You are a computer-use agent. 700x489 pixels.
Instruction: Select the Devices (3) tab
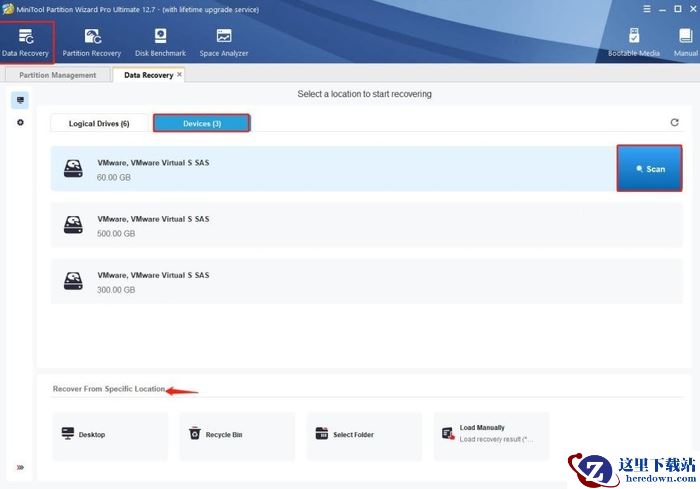click(202, 123)
